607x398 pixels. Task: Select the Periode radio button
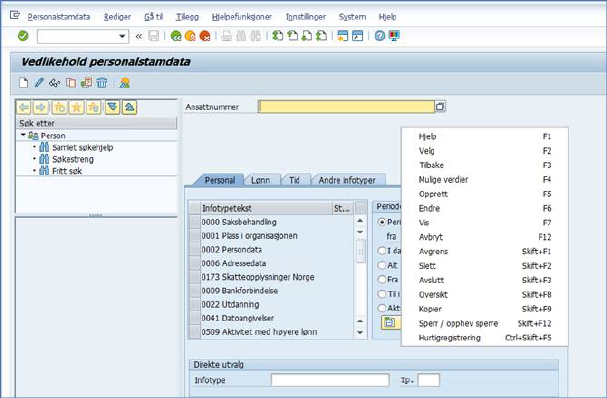click(x=382, y=222)
